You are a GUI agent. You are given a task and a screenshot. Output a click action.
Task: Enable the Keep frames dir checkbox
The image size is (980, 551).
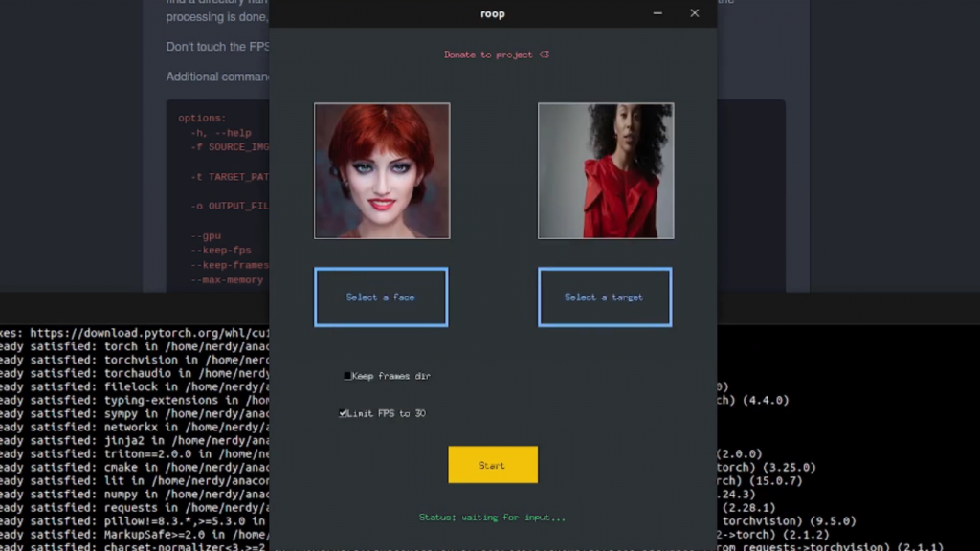tap(348, 376)
